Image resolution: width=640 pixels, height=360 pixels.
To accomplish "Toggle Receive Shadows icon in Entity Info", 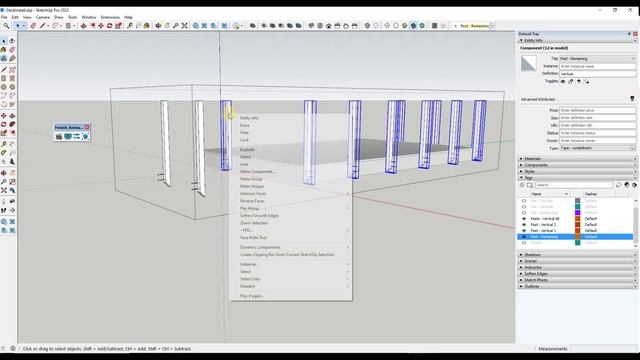I will 579,82.
